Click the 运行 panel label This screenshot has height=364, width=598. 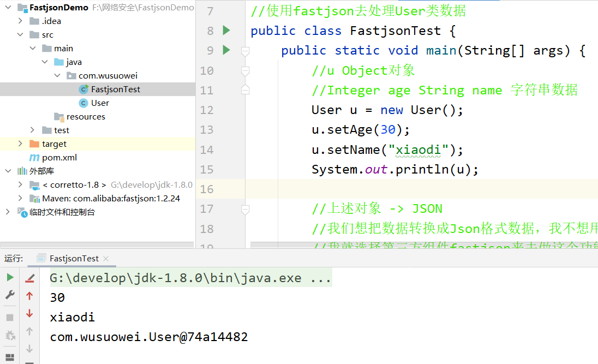tap(14, 259)
